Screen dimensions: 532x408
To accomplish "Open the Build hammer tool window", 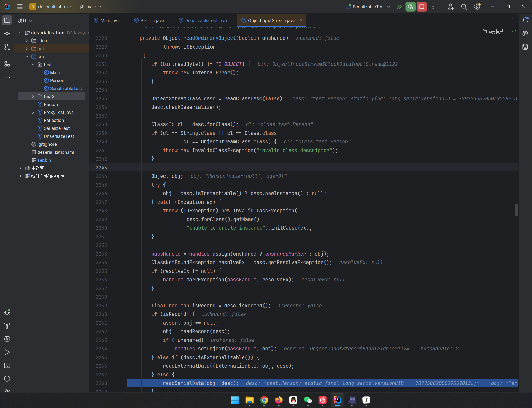I will click(x=7, y=325).
